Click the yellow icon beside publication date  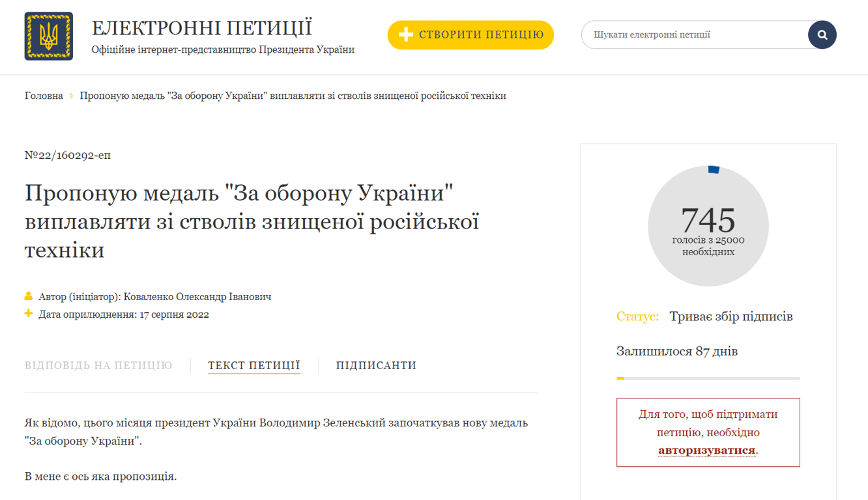(28, 314)
